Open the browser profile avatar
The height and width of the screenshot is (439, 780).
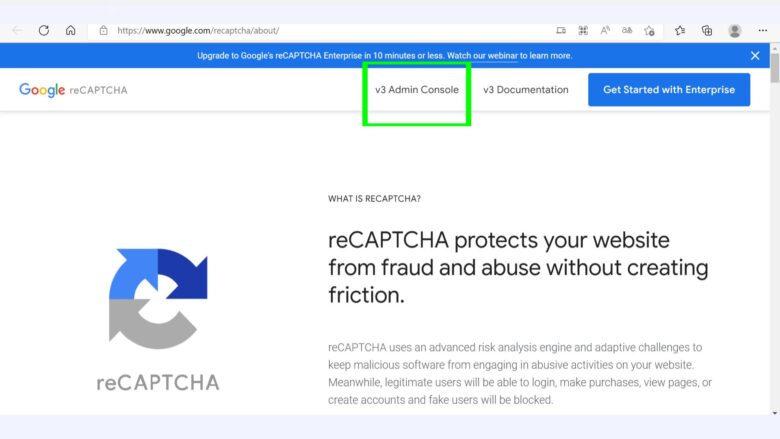pos(735,30)
